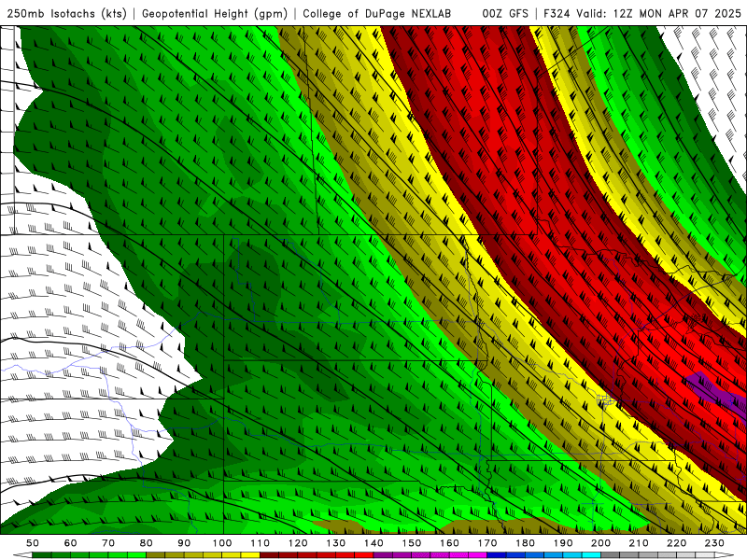Viewport: 747px width, 560px height.
Task: Click the '250mb Isotachs (kts)' title text
Action: click(66, 13)
